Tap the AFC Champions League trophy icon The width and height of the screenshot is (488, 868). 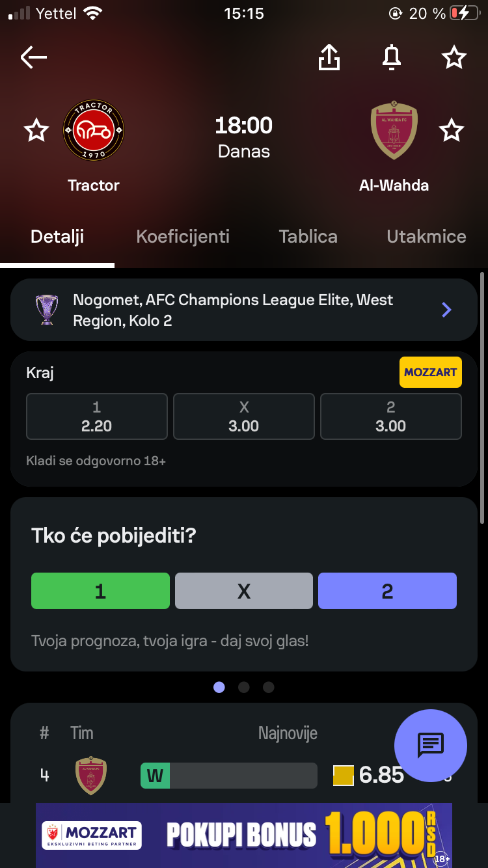click(47, 310)
